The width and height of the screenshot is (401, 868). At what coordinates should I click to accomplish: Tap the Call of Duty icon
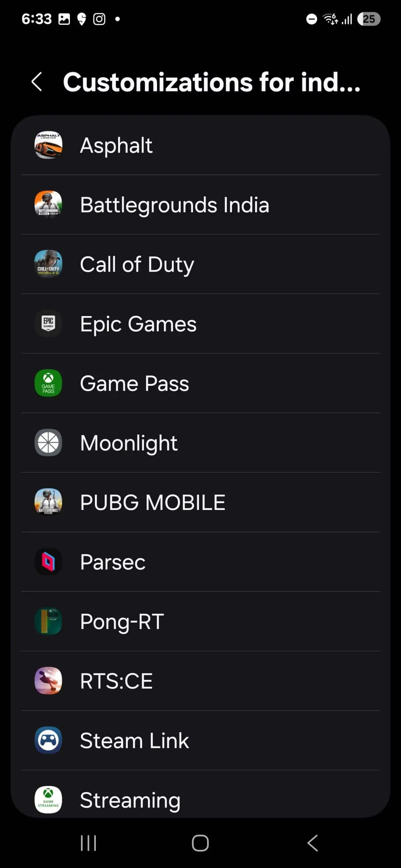point(48,264)
